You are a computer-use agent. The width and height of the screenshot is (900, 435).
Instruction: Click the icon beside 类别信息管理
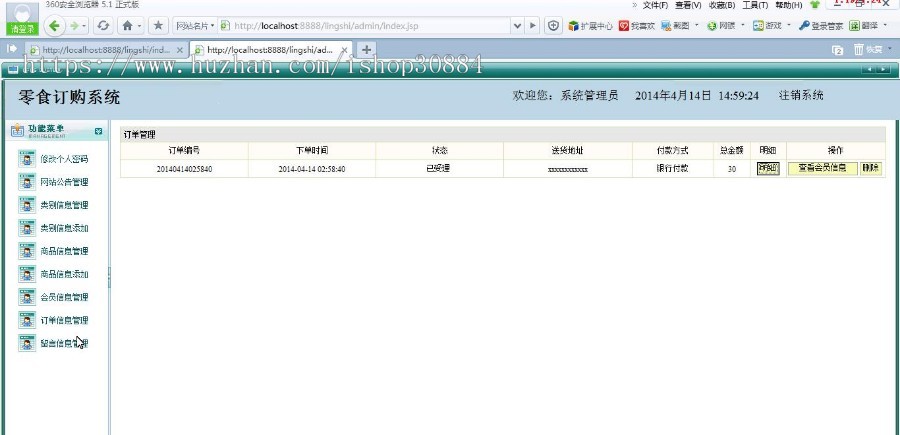pos(27,205)
